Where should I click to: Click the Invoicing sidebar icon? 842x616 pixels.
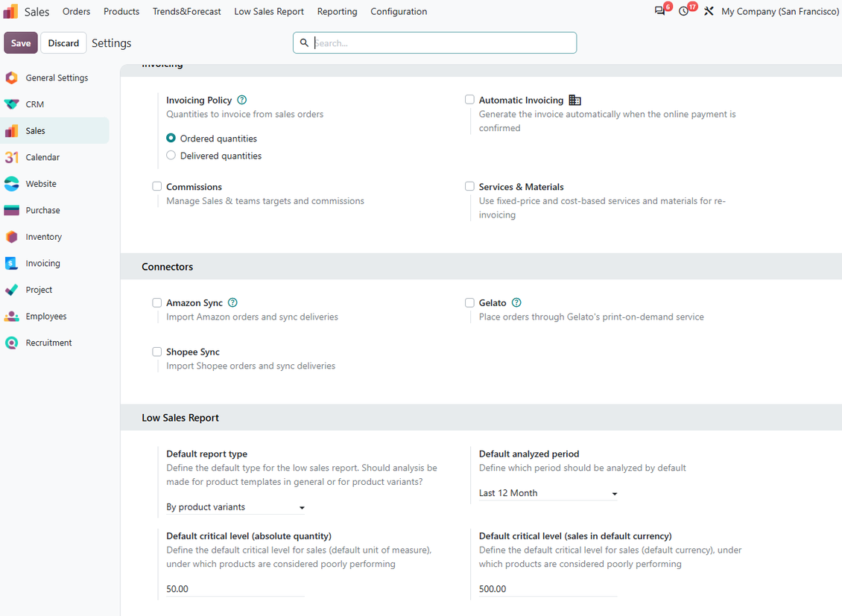click(x=11, y=264)
